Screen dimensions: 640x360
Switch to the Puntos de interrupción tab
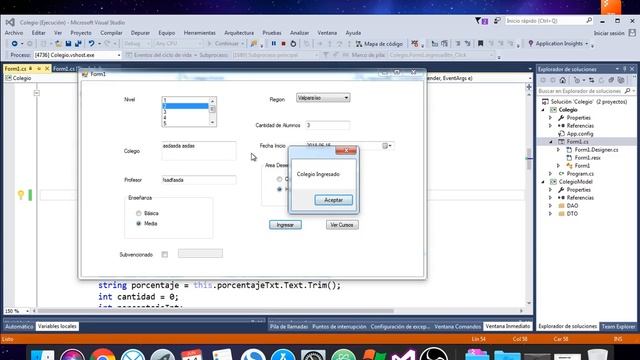(339, 327)
